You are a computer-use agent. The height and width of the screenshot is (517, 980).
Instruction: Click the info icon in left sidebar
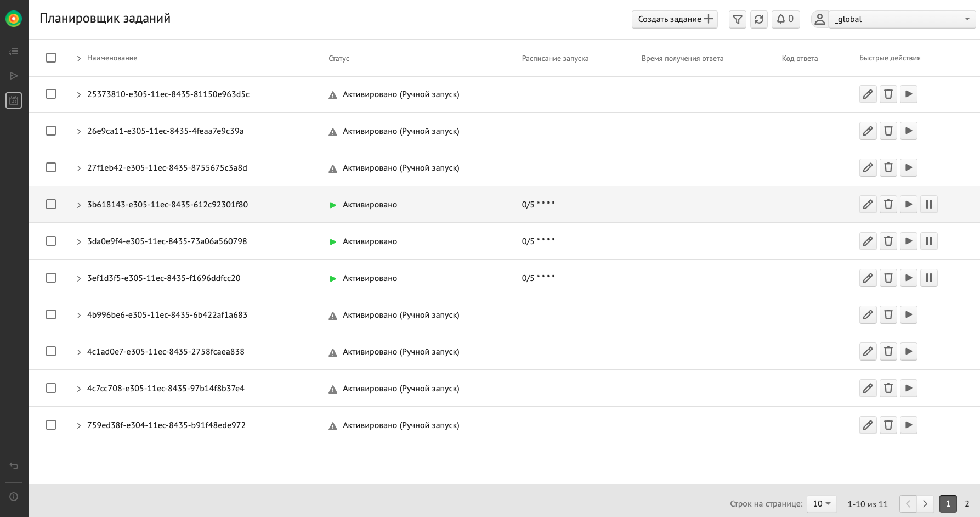click(14, 497)
